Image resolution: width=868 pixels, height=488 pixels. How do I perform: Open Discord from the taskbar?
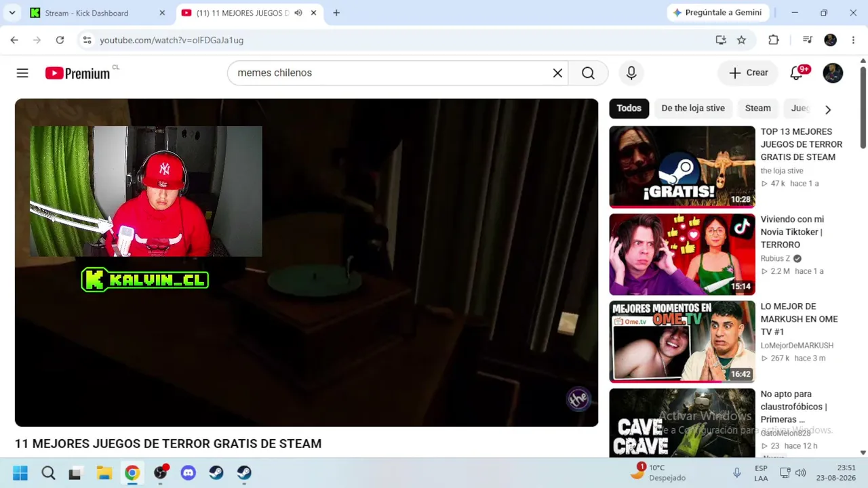[x=188, y=473]
